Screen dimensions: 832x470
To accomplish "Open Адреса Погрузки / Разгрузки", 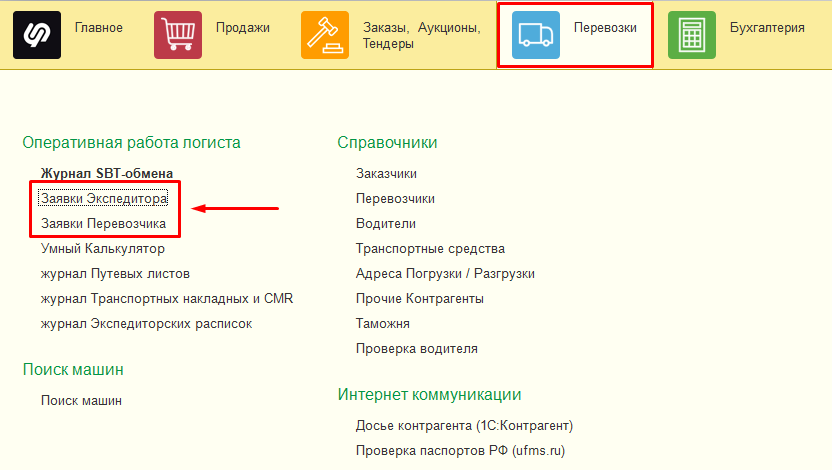I will (445, 273).
